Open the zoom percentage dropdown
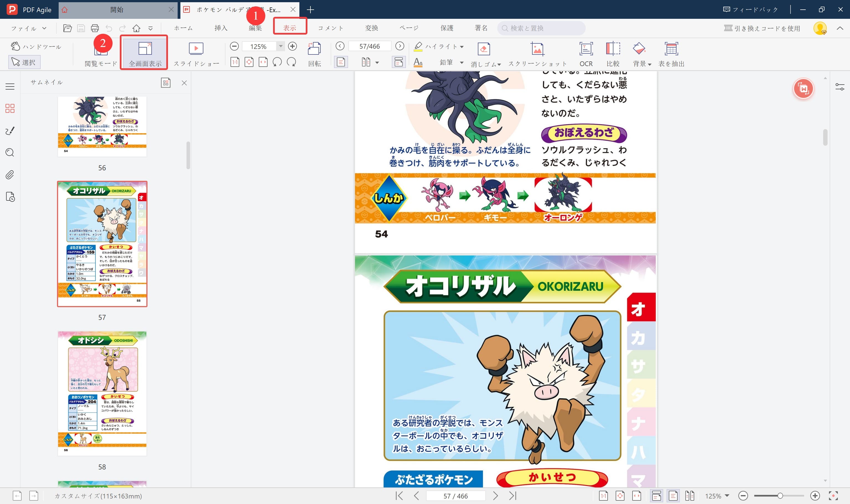850x504 pixels. (280, 46)
